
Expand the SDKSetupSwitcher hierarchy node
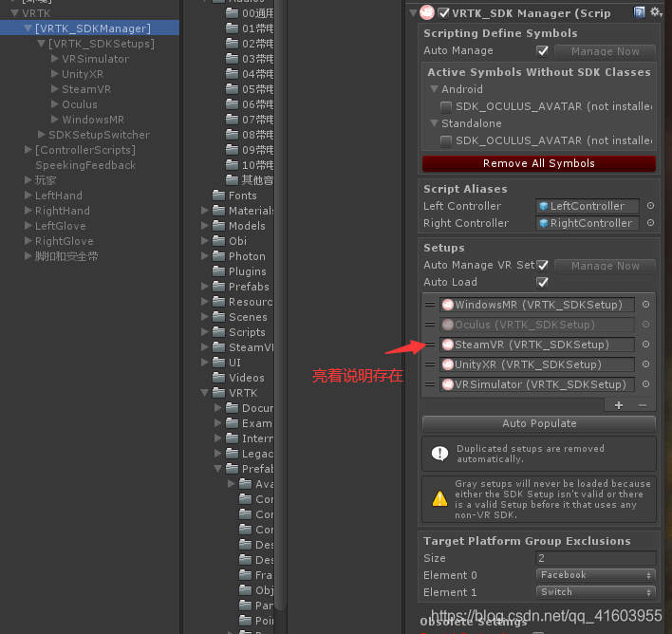42,135
